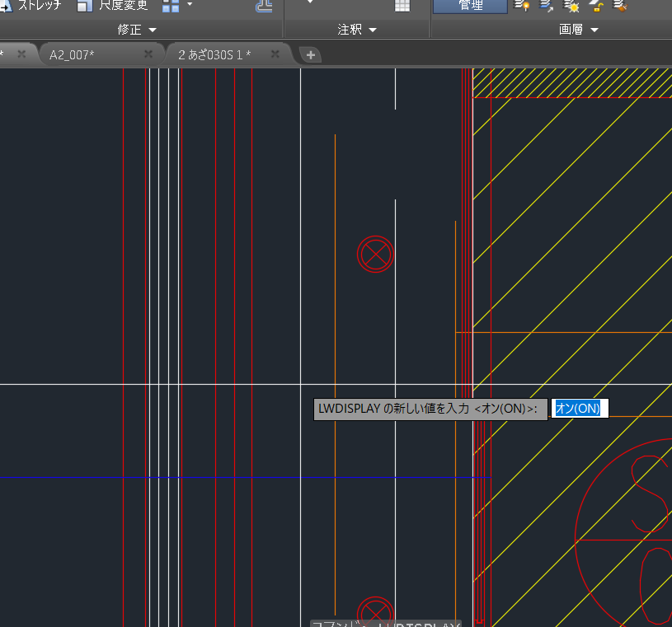Open the 管理 layer properties manager

[x=470, y=6]
